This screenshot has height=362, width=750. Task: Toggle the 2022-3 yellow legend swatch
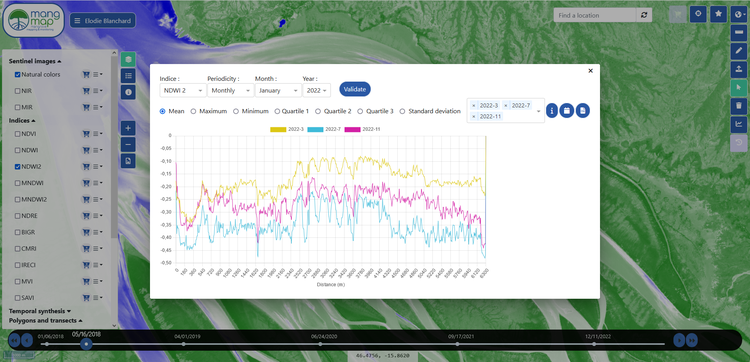click(278, 129)
